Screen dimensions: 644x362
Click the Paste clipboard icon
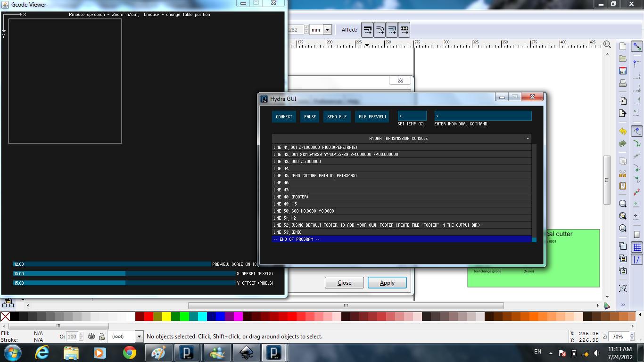[x=623, y=186]
